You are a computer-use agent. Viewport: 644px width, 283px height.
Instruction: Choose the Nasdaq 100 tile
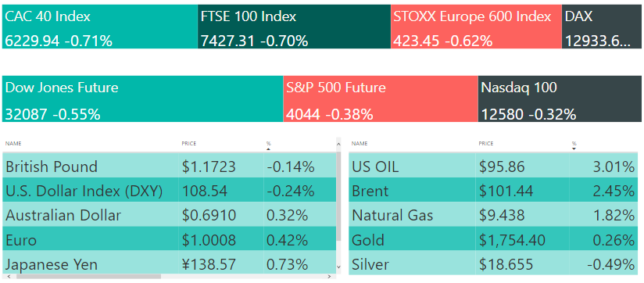tap(560, 99)
